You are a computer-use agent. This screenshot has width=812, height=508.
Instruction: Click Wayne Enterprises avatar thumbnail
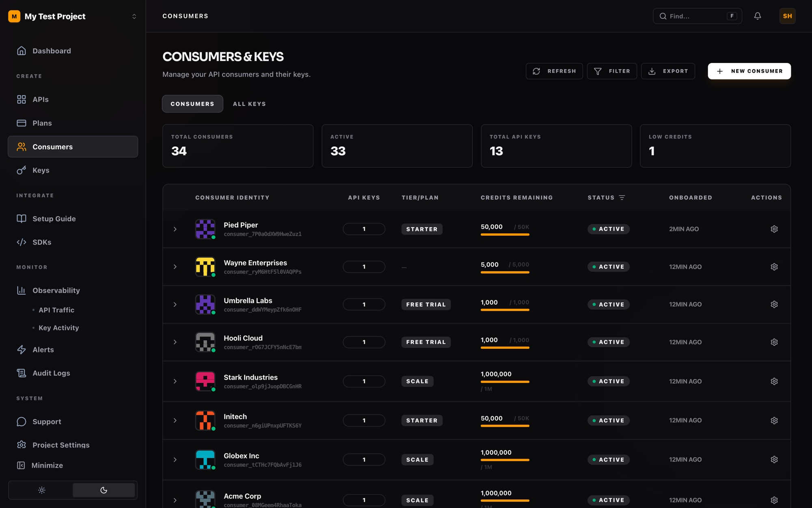click(205, 267)
